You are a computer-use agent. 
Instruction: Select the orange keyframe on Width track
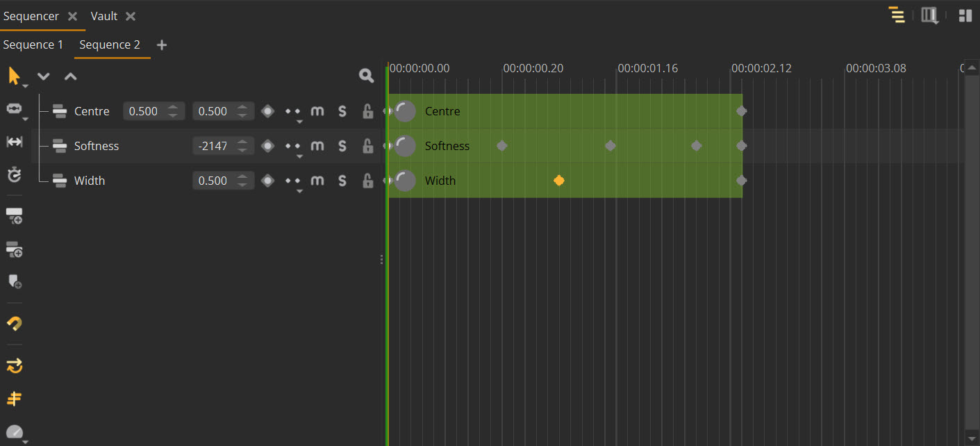[x=559, y=181]
